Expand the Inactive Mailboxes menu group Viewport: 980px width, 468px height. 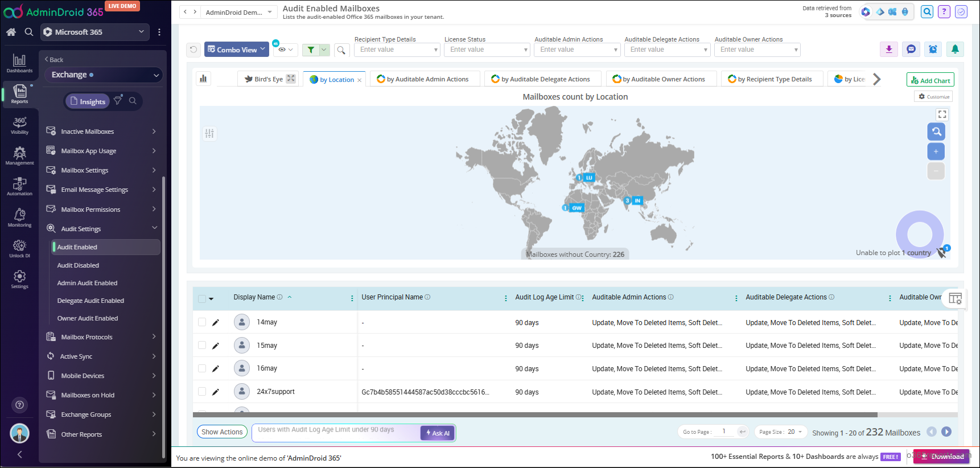pos(102,132)
